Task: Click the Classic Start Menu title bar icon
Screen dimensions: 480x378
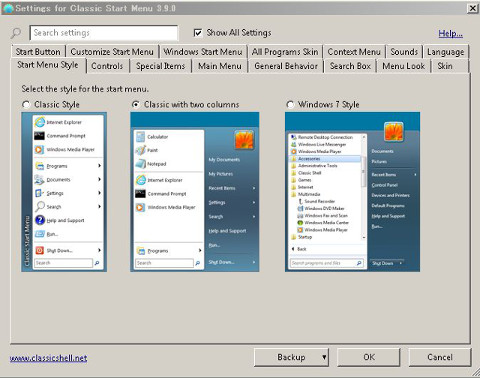Action: pyautogui.click(x=7, y=8)
